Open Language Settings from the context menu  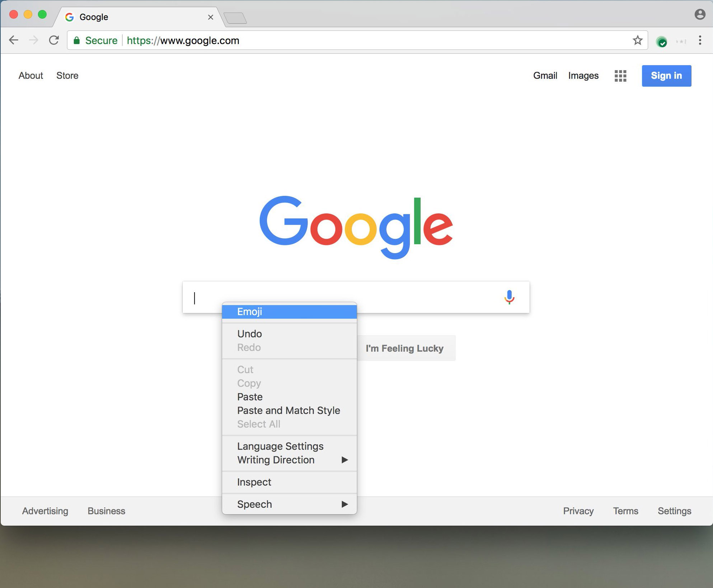[289, 446]
